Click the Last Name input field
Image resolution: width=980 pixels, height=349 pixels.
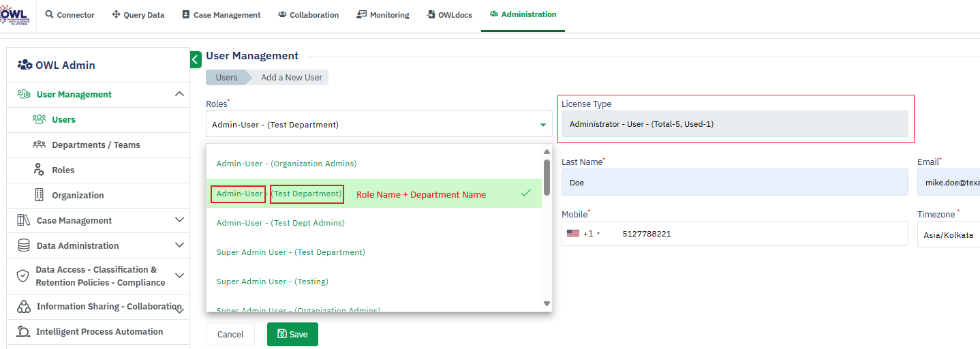[x=734, y=183]
